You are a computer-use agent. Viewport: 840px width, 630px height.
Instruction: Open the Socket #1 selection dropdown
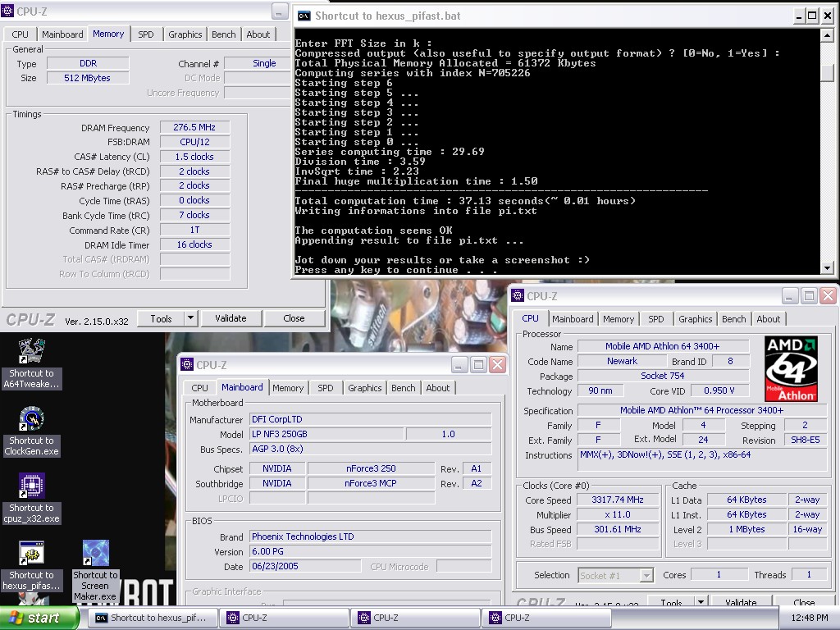(x=615, y=575)
